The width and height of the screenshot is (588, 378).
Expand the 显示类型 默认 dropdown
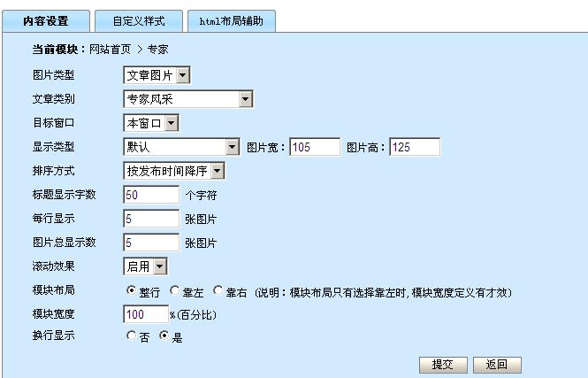tap(181, 147)
